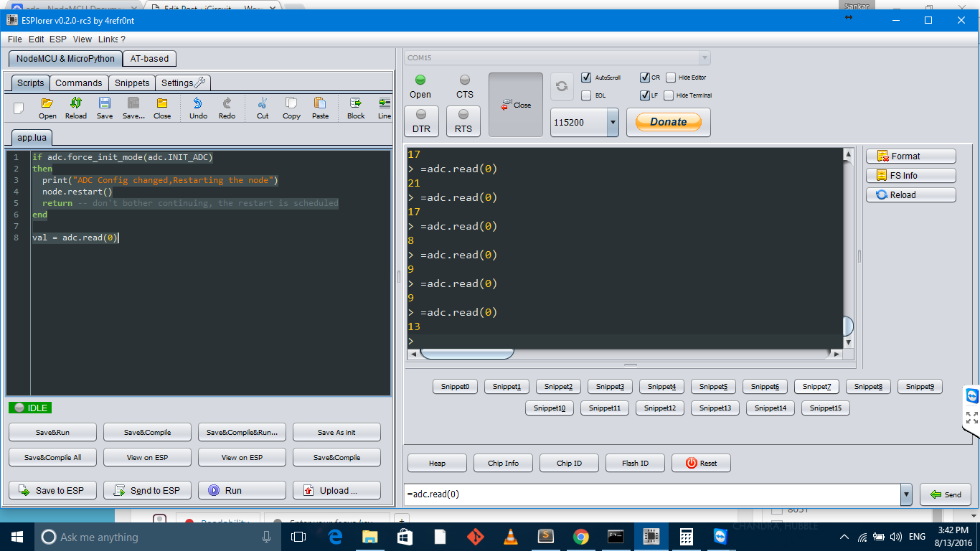980x554 pixels.
Task: Click the Copy toolbar icon
Action: click(x=291, y=108)
